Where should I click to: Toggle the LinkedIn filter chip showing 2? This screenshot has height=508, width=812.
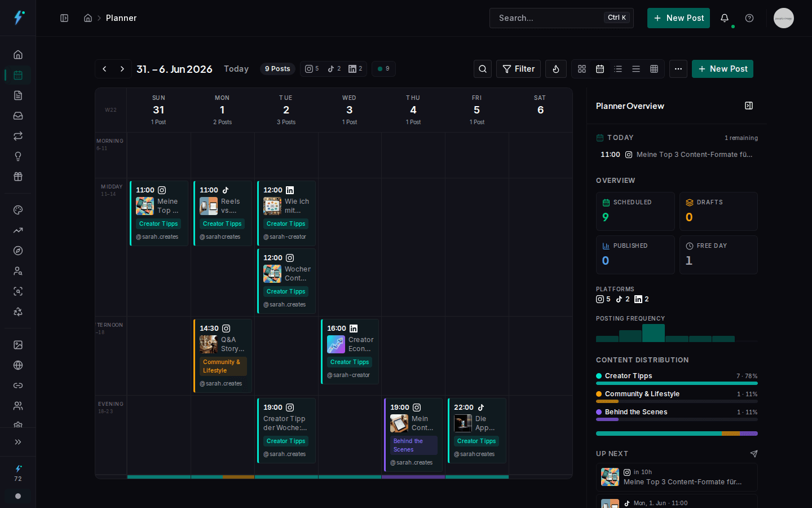click(x=355, y=69)
